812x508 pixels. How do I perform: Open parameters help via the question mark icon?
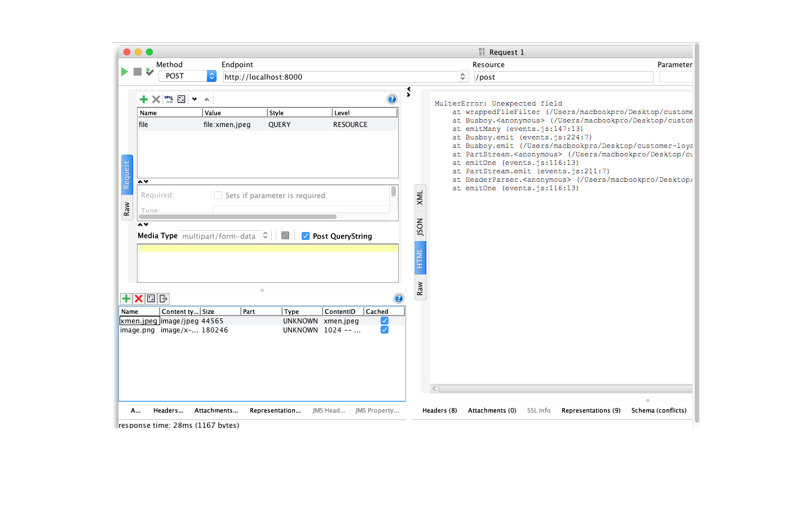click(392, 99)
